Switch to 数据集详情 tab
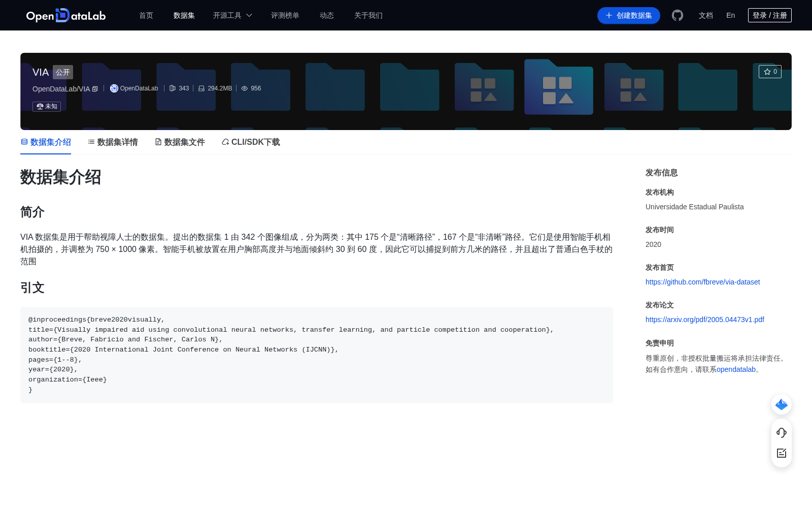This screenshot has height=508, width=812. [x=113, y=142]
